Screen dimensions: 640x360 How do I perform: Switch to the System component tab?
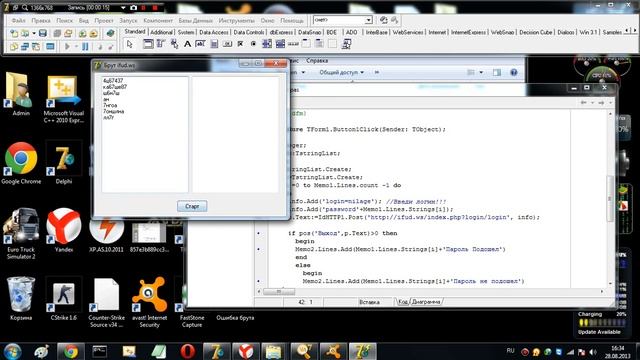click(x=186, y=32)
